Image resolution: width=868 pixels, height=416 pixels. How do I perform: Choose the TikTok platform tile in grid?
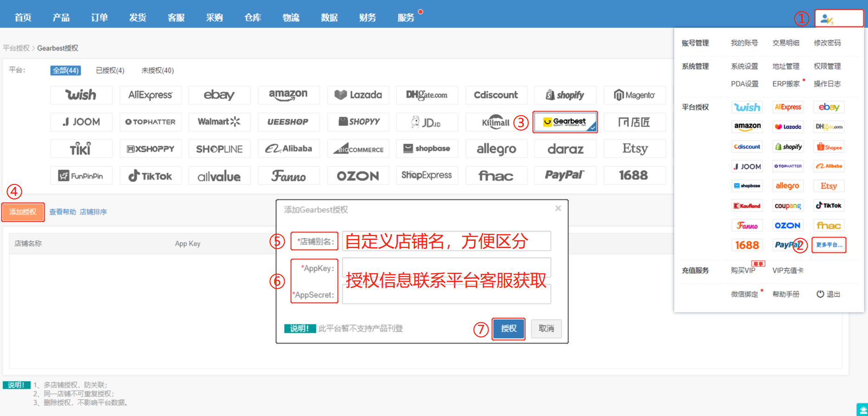150,176
